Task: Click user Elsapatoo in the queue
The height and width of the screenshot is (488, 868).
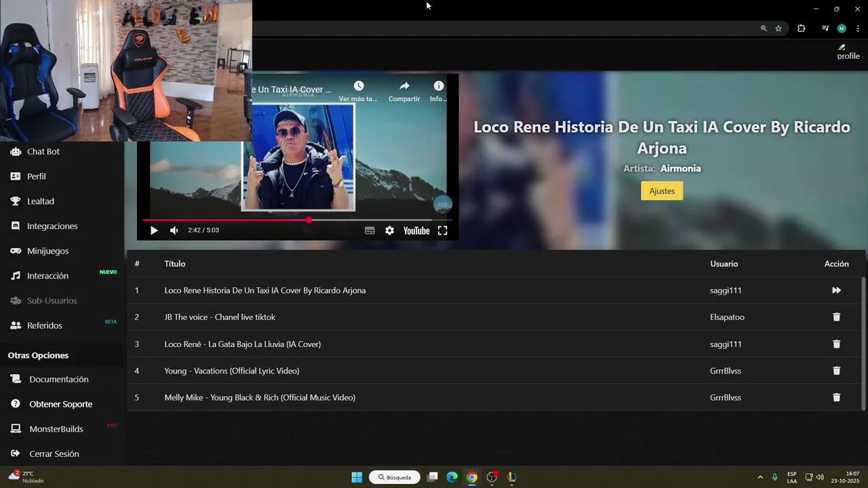Action: [x=727, y=317]
